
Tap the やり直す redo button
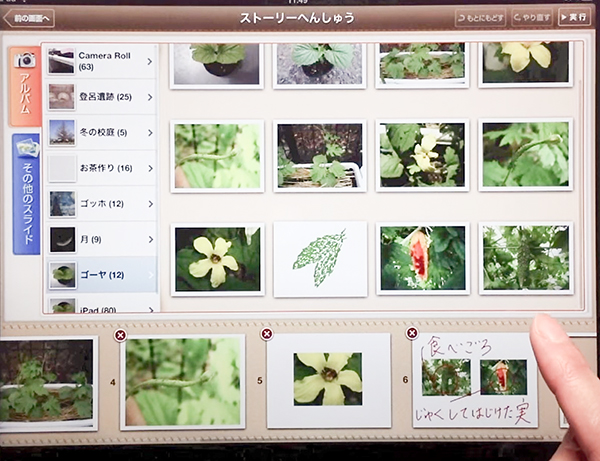(x=532, y=18)
